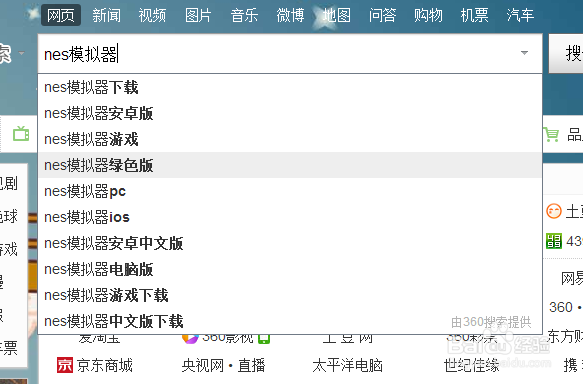Select the 地图 tab
The height and width of the screenshot is (384, 583).
(336, 15)
